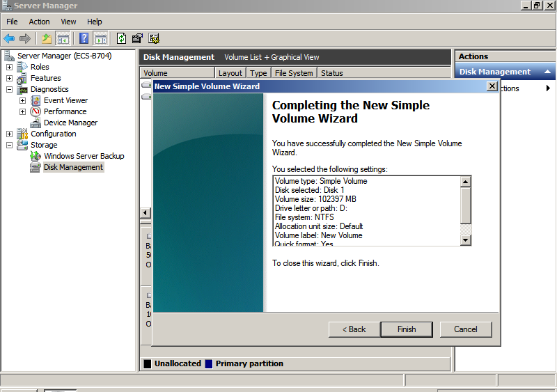Toggle the Show/Hide Action Pane icon
557x392 pixels.
point(100,38)
